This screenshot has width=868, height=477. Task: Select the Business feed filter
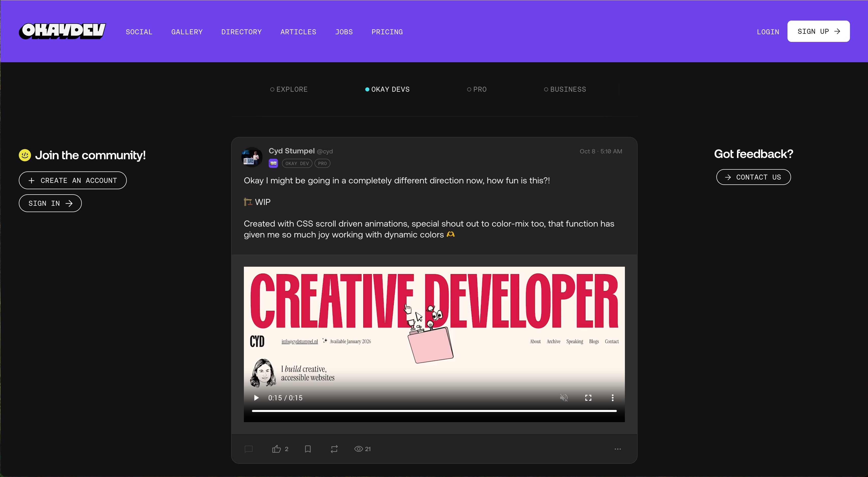565,89
